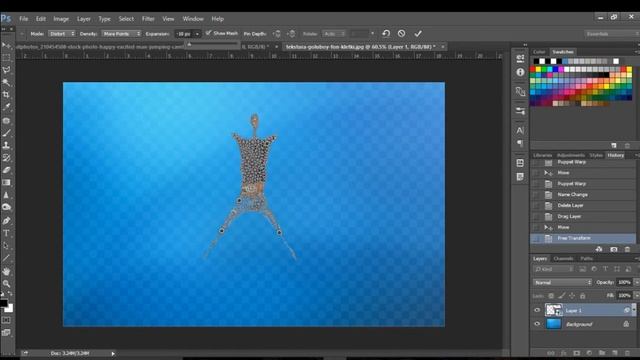This screenshot has width=640, height=360.
Task: Select the bottom-left puppet warp pin
Action: coord(222,231)
